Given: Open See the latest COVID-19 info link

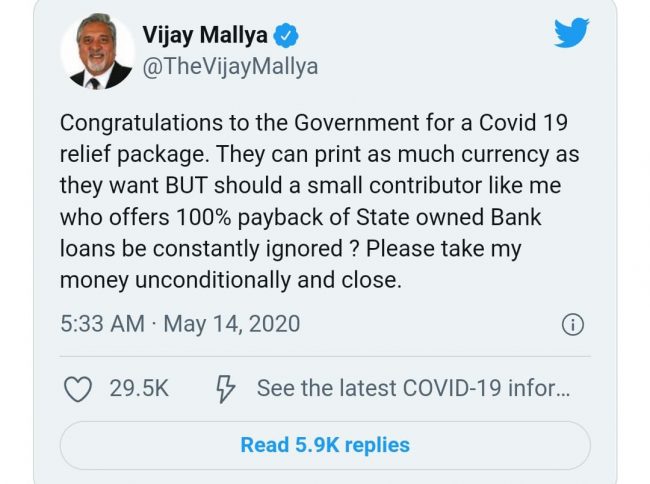Looking at the screenshot, I should coord(413,388).
